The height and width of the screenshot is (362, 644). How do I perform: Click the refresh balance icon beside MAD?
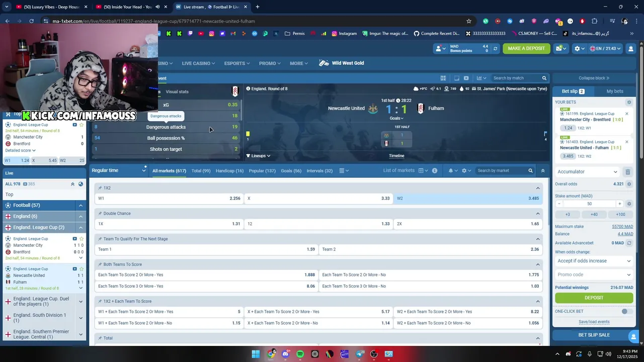coord(495,49)
